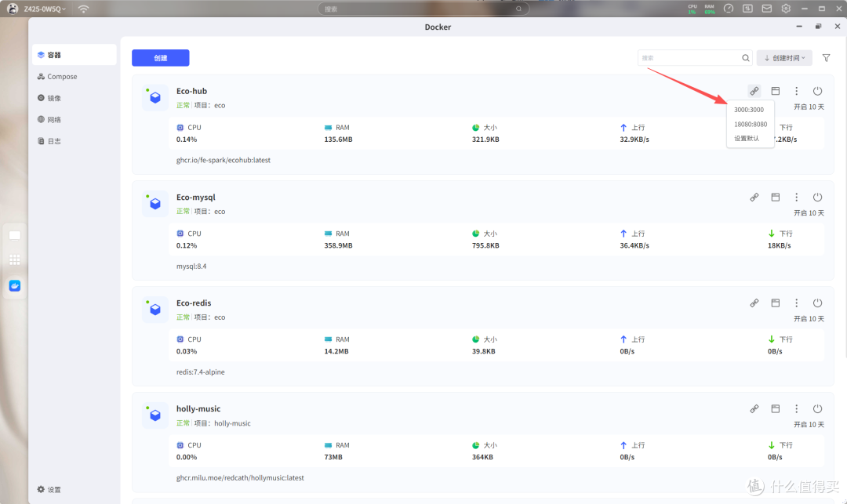
Task: Choose 设置默认 in the port popup
Action: [x=747, y=139]
